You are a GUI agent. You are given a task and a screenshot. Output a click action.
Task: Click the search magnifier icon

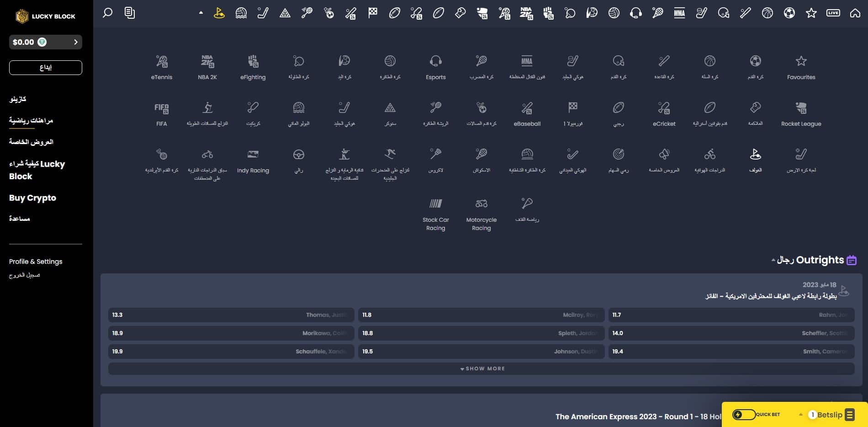[107, 13]
